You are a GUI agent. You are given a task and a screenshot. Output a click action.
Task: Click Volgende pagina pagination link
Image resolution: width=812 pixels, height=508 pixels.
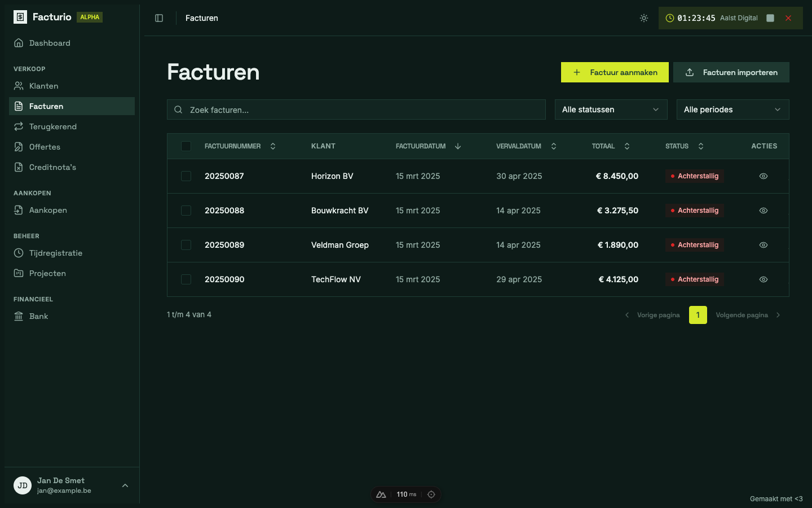pyautogui.click(x=748, y=315)
